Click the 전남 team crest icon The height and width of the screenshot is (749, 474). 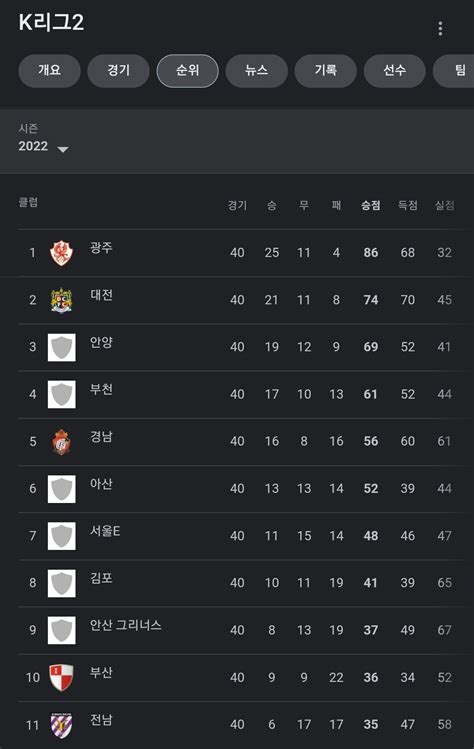62,725
